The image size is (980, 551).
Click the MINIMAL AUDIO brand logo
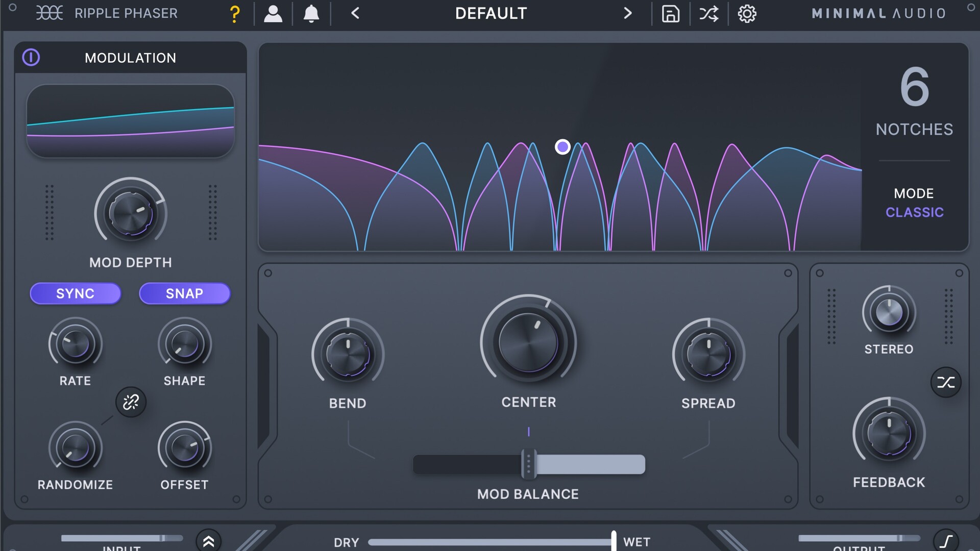pos(879,13)
